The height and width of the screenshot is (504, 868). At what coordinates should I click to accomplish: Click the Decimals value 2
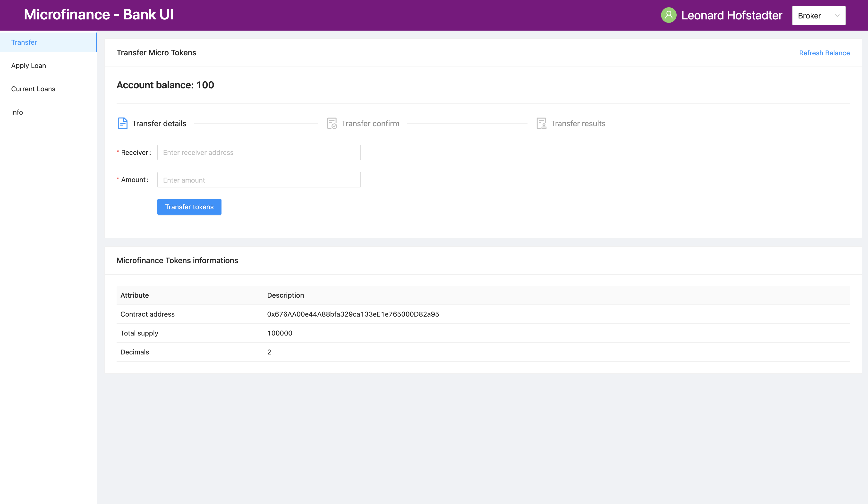click(269, 352)
